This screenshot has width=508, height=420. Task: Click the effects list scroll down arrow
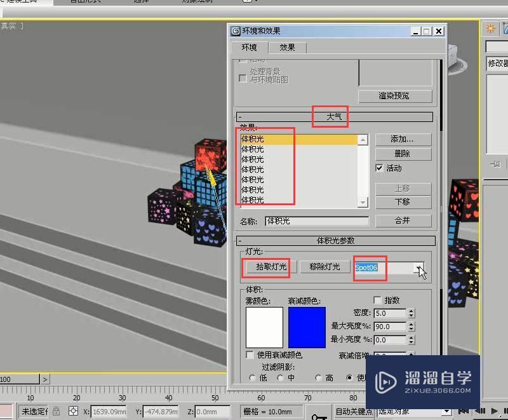[363, 202]
